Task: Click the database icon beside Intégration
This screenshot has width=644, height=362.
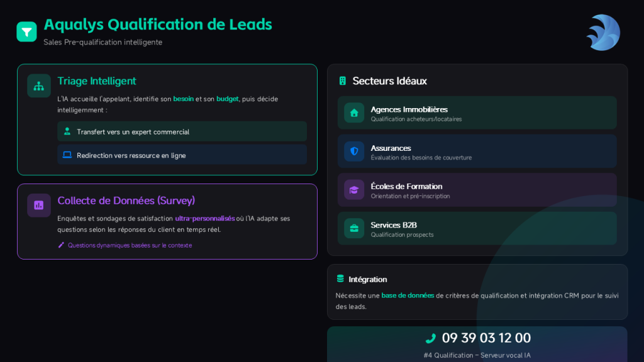Action: point(340,279)
